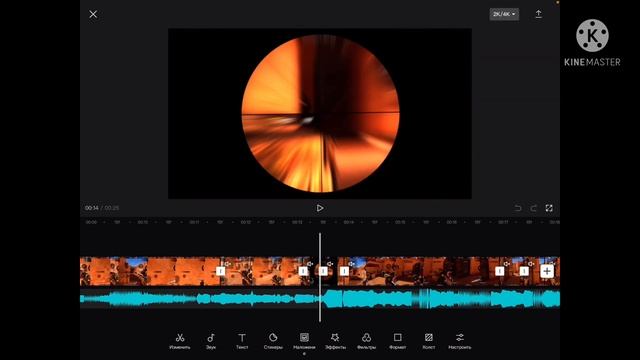Screen dimensions: 640x360
Task: Open the Формат aspect ratio tool
Action: click(x=398, y=341)
